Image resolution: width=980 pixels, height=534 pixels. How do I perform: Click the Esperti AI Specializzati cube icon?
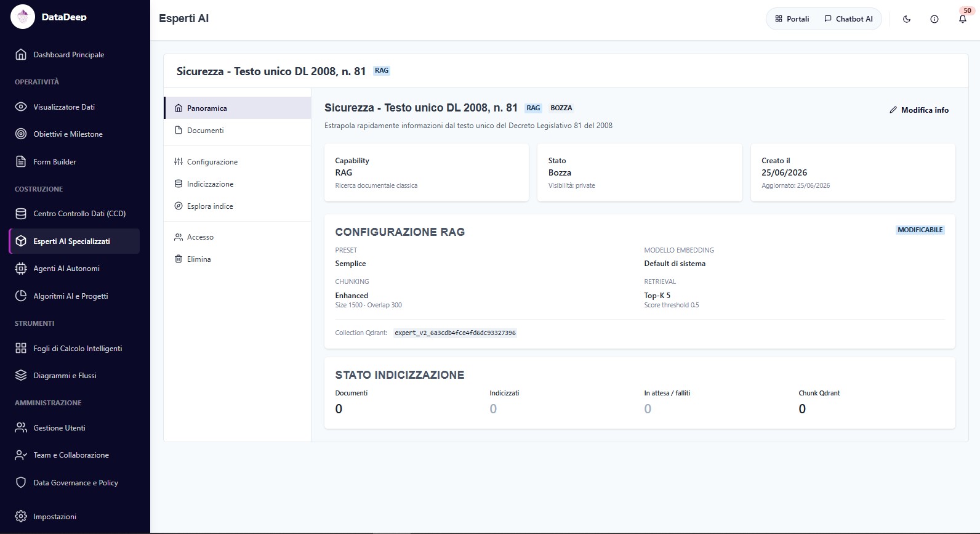(21, 241)
